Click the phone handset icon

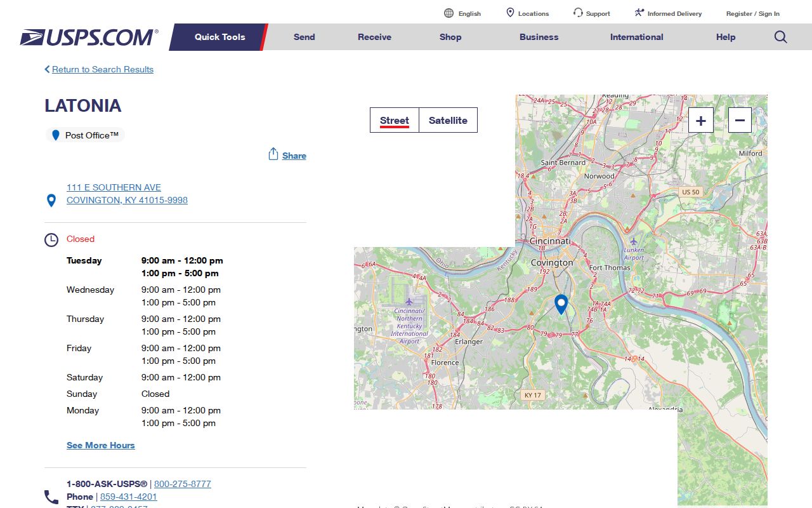click(x=51, y=497)
